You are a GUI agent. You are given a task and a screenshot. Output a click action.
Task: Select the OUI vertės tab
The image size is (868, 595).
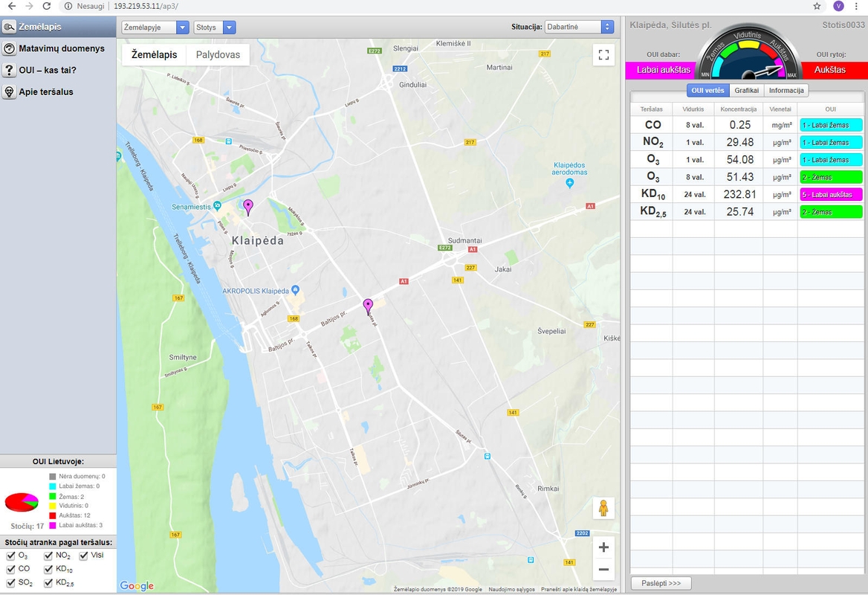point(707,90)
